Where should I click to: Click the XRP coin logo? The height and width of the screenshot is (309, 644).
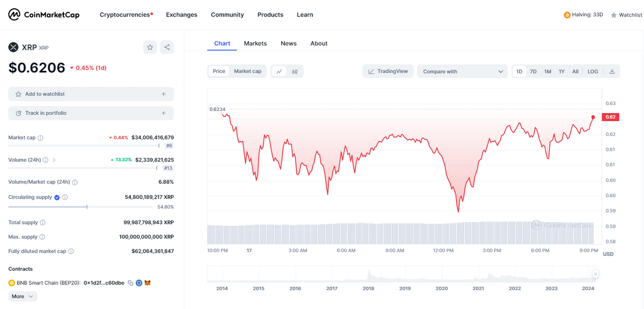click(13, 47)
